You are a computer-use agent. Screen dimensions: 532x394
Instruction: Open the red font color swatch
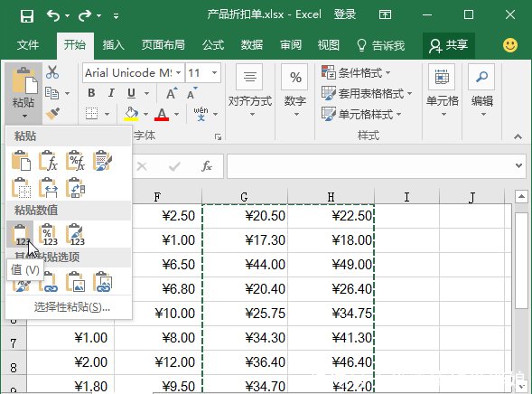click(162, 114)
